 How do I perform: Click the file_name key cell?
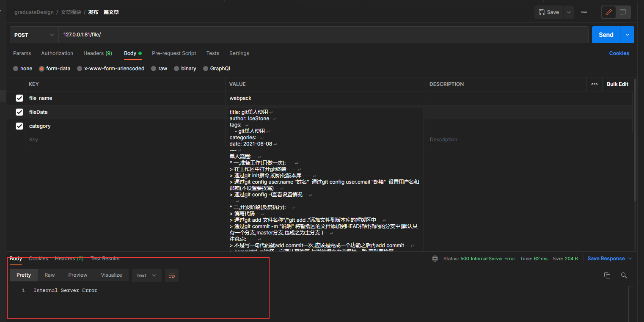(x=125, y=98)
